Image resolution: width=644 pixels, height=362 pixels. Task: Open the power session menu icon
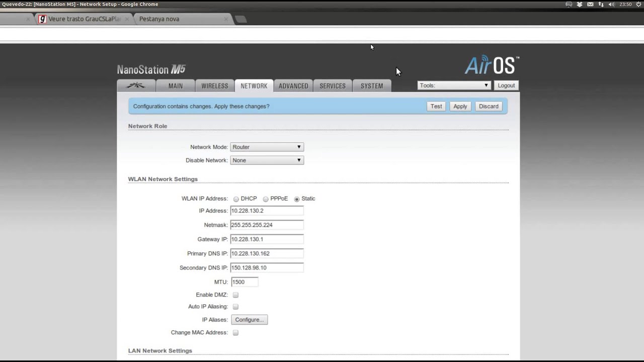(639, 4)
